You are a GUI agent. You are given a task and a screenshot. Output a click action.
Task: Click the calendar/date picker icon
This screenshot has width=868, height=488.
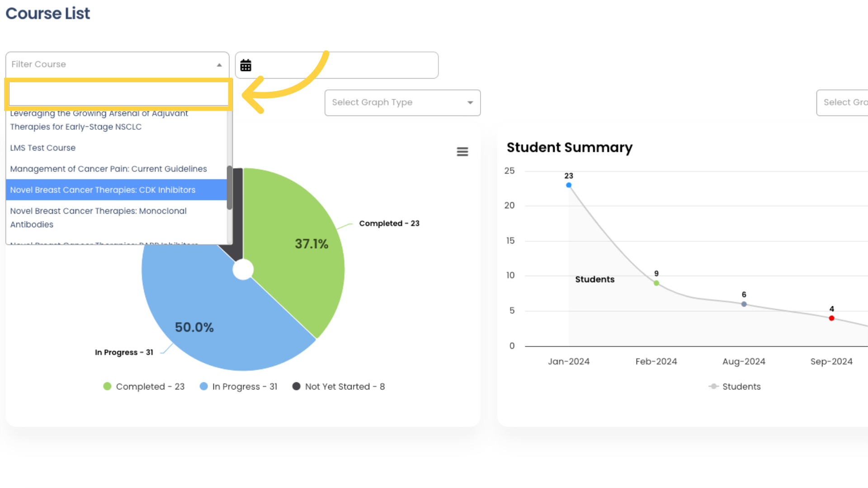pos(245,65)
